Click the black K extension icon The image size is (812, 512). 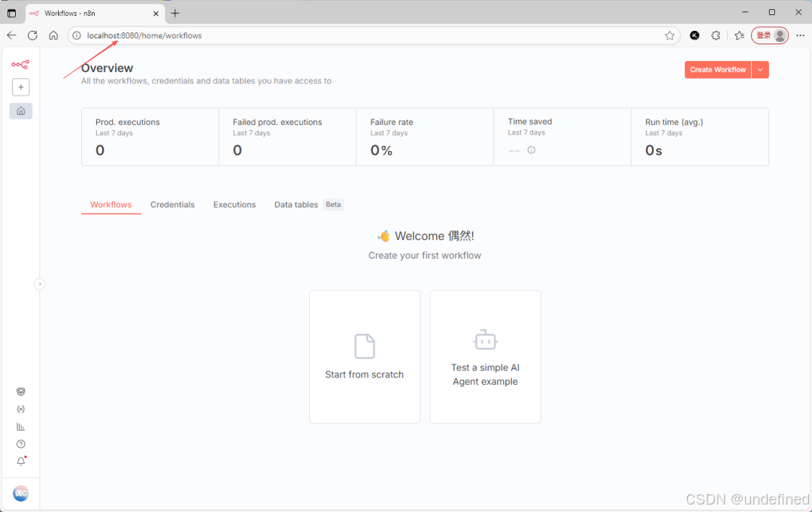pos(695,35)
